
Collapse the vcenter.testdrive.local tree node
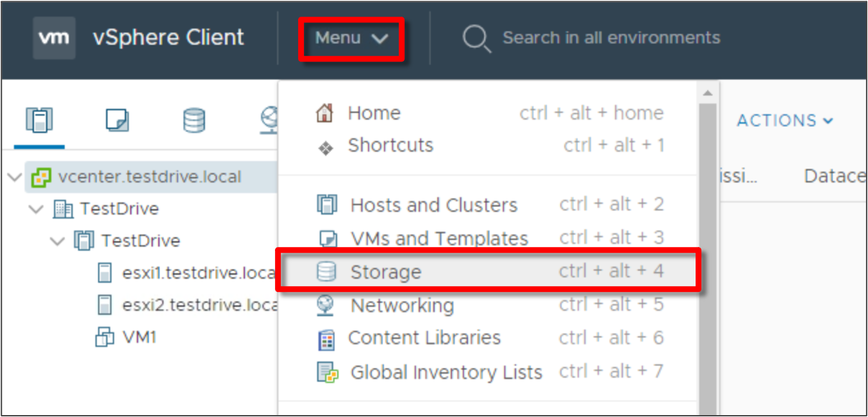tap(15, 177)
